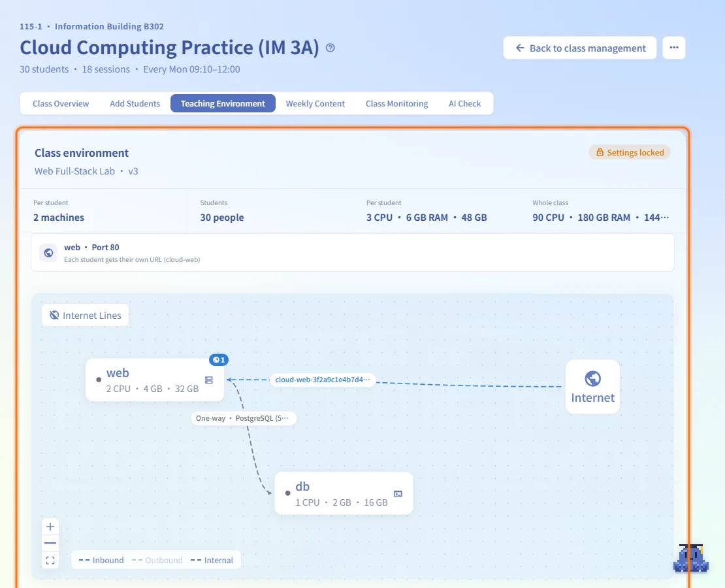Screen dimensions: 725x588
Task: Click the 30 students text in header
Action: click(44, 69)
